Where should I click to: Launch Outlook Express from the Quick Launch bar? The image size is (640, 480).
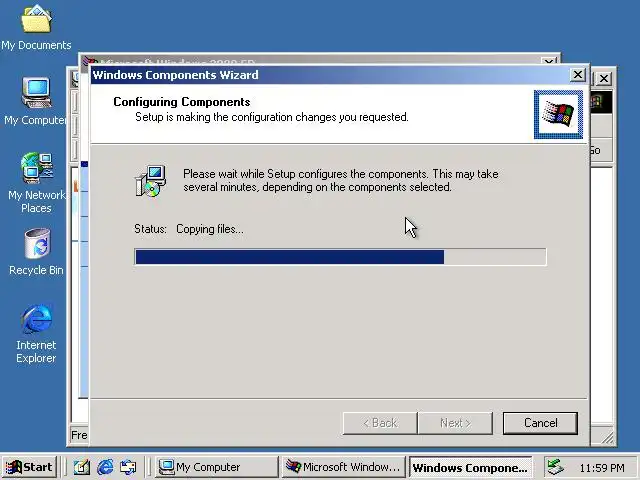[x=128, y=467]
